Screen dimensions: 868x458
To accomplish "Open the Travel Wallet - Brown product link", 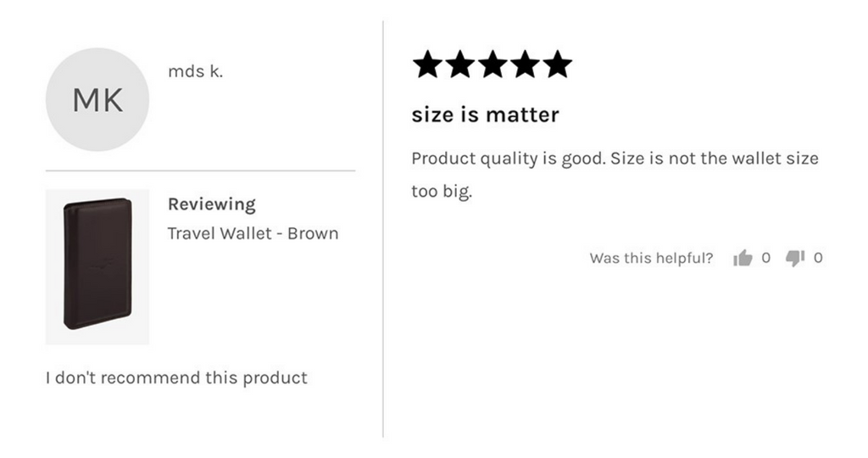I will pyautogui.click(x=253, y=234).
